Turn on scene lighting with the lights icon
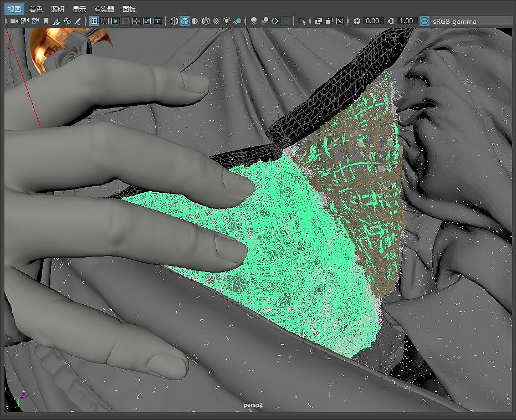The image size is (516, 420). coord(227,21)
